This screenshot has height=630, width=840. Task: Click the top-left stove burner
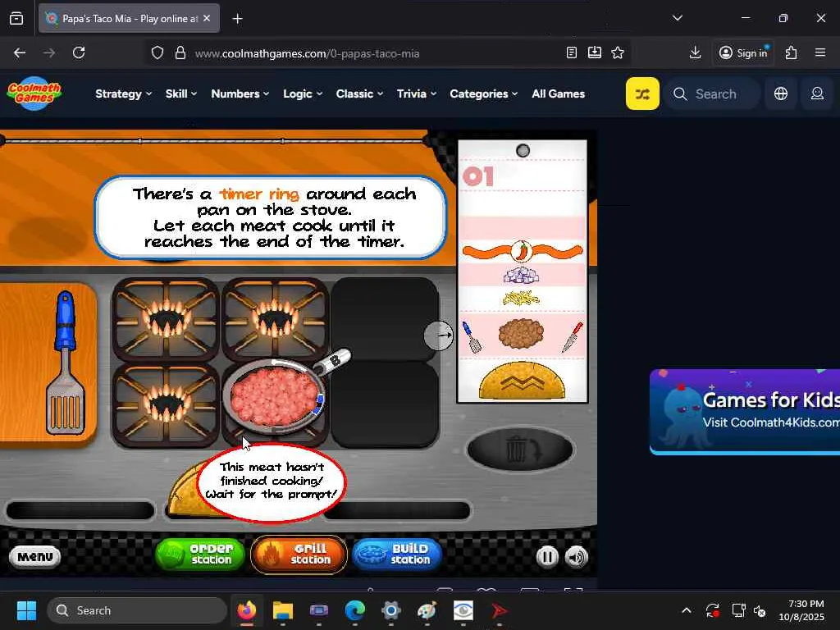click(x=166, y=319)
